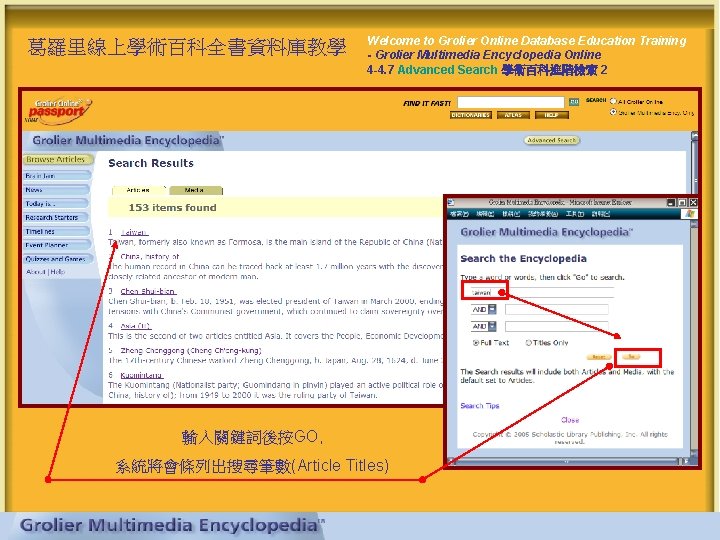This screenshot has width=720, height=540.
Task: Click the main results page vertical scrollbar
Action: coord(694,164)
